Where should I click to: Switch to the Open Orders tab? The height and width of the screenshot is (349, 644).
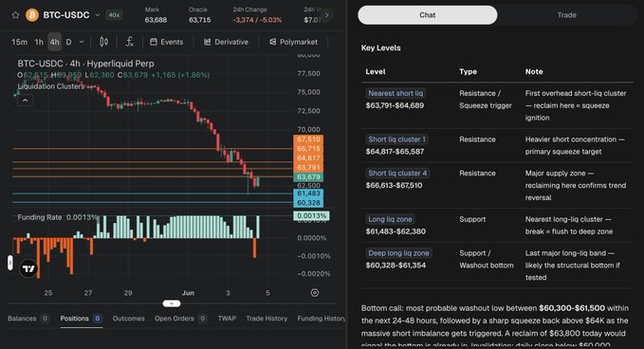(x=181, y=319)
